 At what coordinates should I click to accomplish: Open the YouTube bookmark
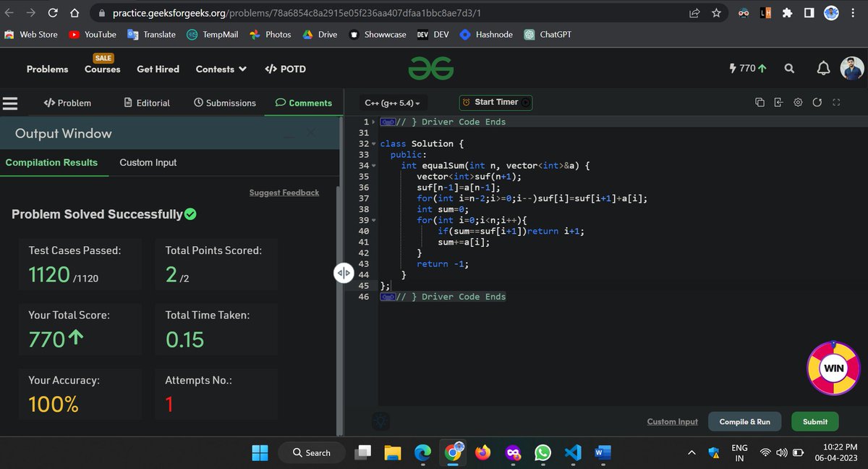(x=93, y=34)
